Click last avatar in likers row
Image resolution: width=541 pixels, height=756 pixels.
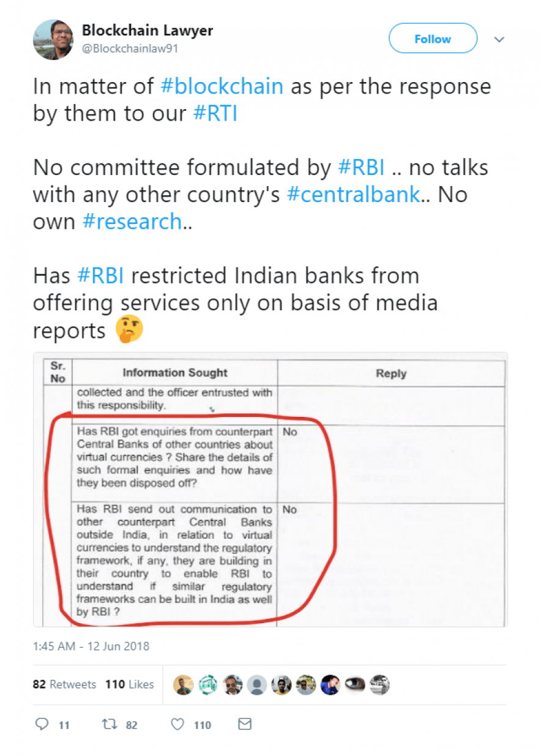(379, 684)
